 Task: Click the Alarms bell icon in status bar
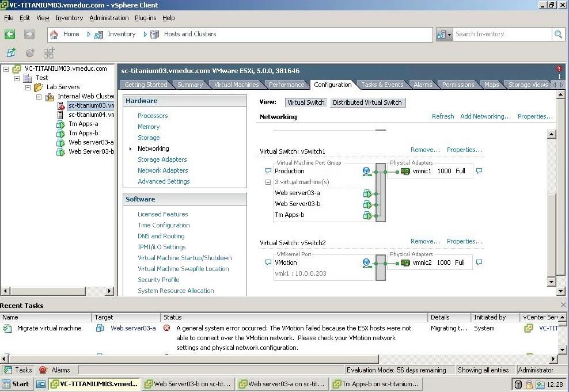[x=43, y=370]
